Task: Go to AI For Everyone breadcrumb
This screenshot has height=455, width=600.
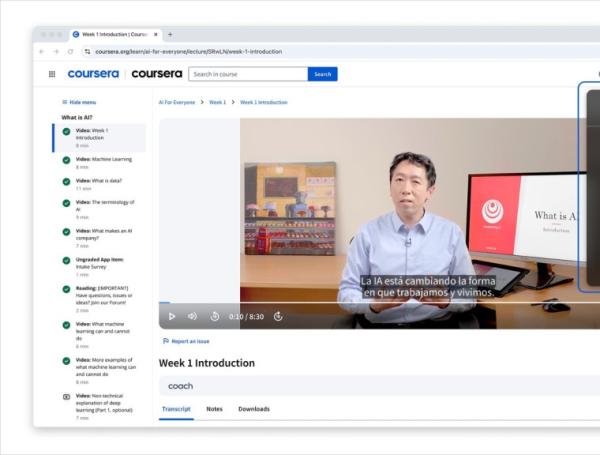Action: [177, 102]
